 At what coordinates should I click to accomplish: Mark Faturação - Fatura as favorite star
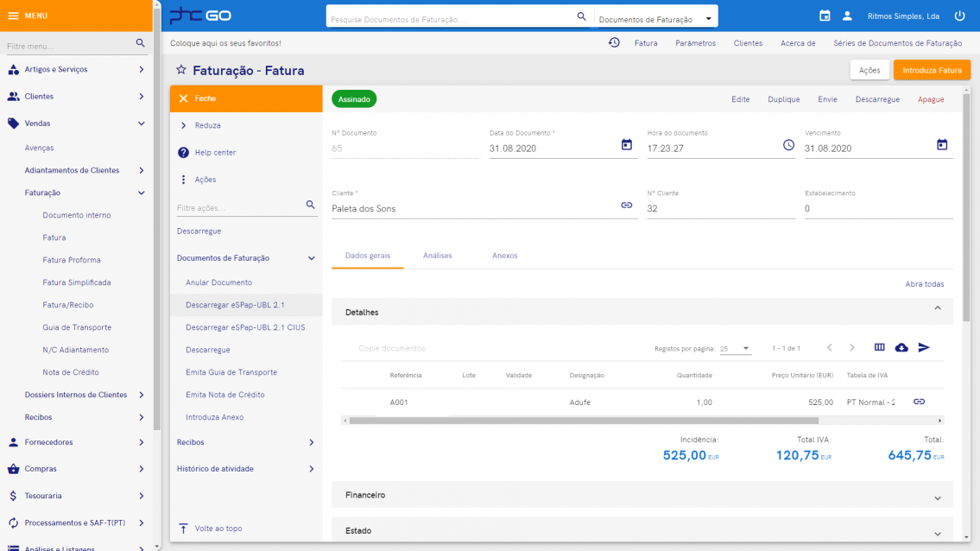(181, 70)
